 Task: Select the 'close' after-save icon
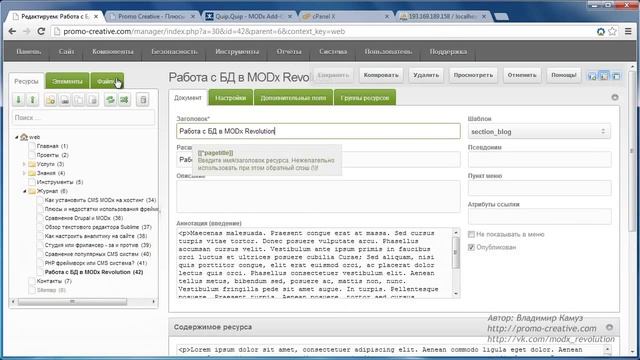(616, 76)
